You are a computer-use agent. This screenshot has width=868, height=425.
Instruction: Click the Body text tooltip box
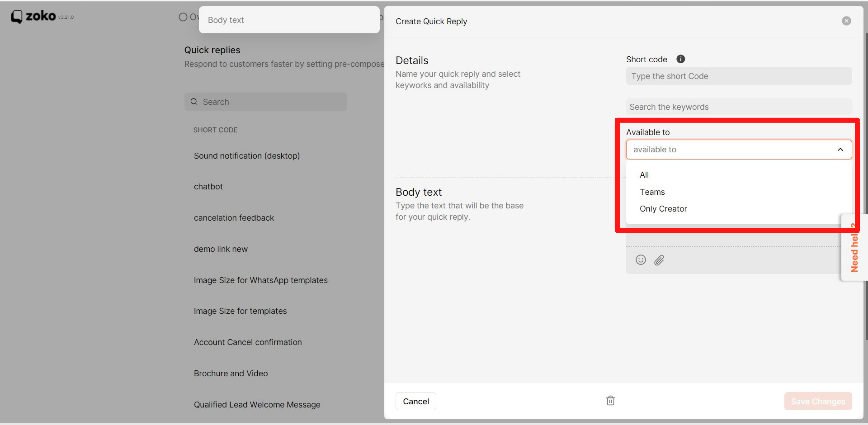289,20
